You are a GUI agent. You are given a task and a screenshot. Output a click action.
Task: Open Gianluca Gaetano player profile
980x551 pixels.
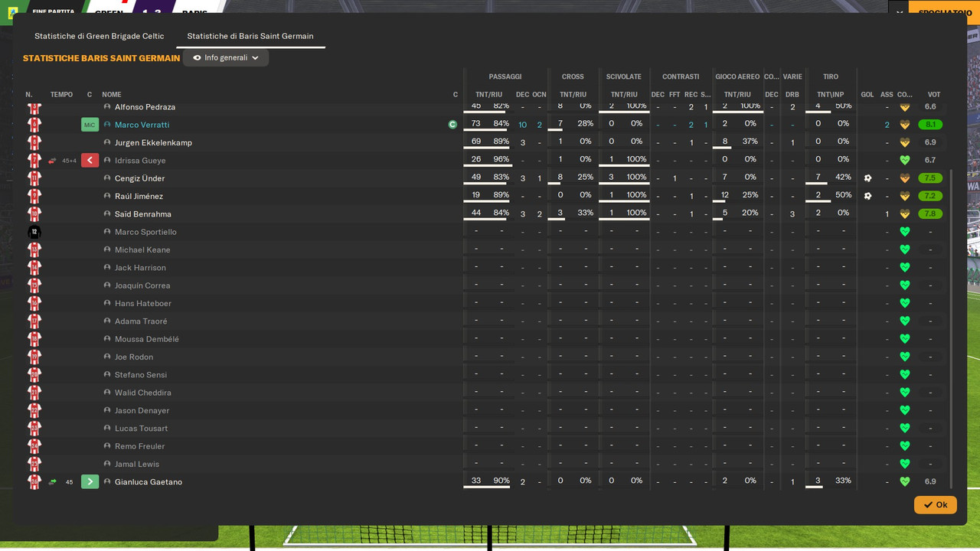pos(148,482)
